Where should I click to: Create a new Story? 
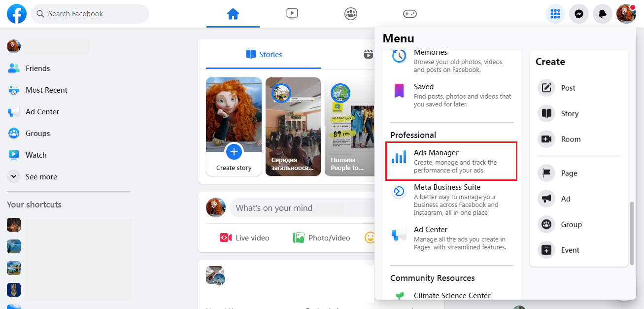[579, 113]
